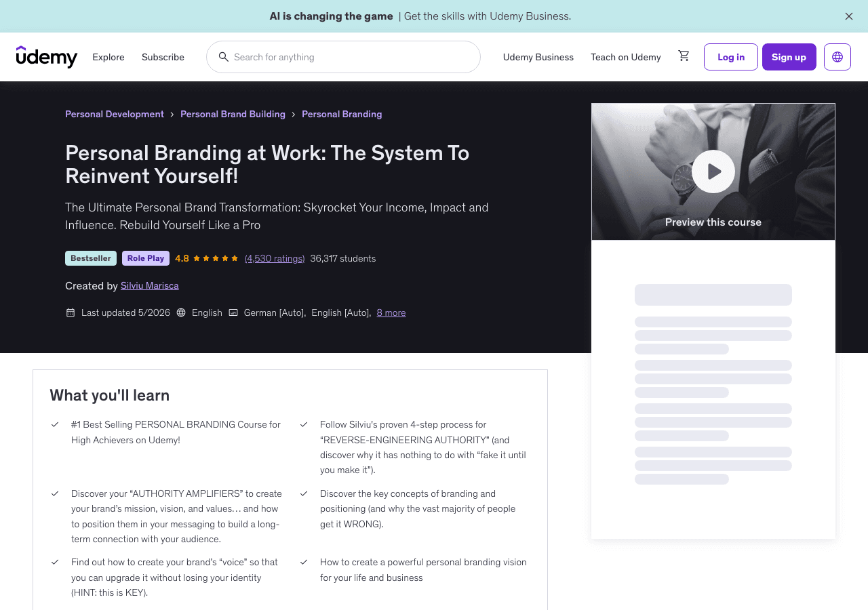Click the chevron after Personal Development breadcrumb
This screenshot has height=610, width=868.
click(x=172, y=115)
